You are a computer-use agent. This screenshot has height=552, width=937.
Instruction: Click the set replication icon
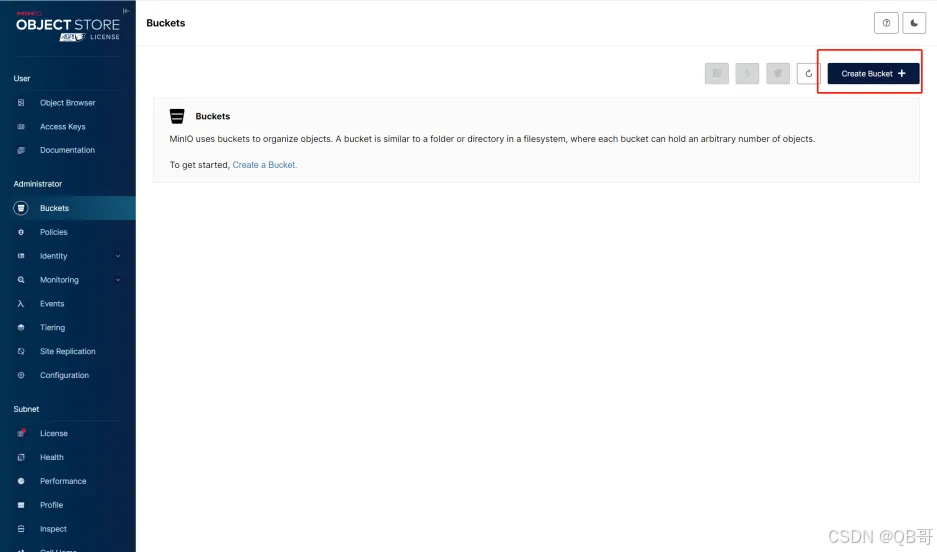(747, 73)
